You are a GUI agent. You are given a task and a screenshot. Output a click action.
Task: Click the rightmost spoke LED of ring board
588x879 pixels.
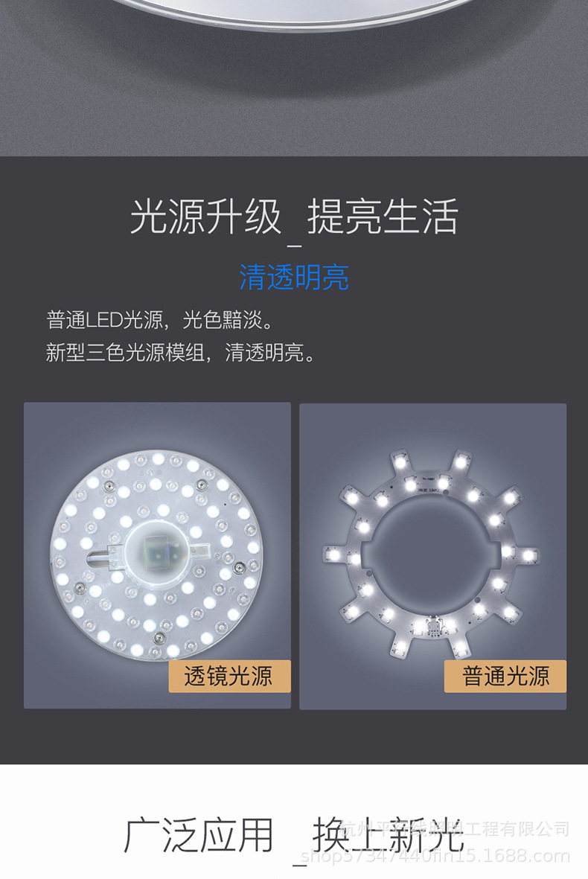point(528,555)
